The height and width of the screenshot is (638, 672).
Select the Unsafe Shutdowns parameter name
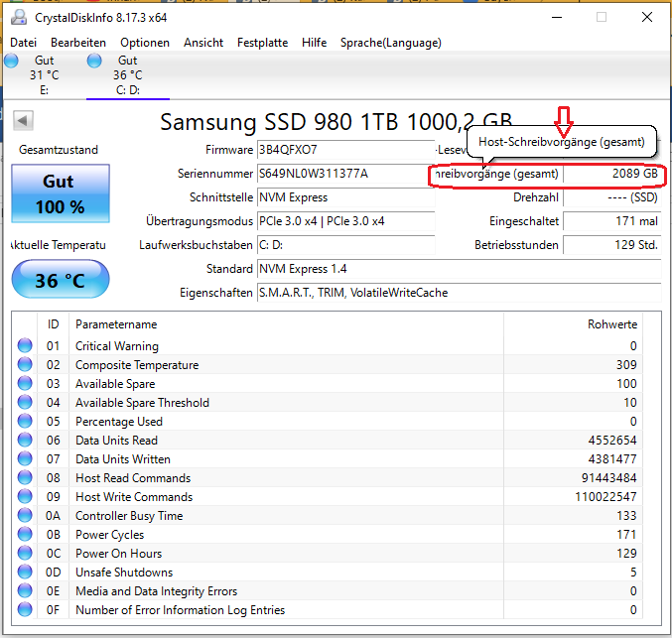[x=124, y=573]
